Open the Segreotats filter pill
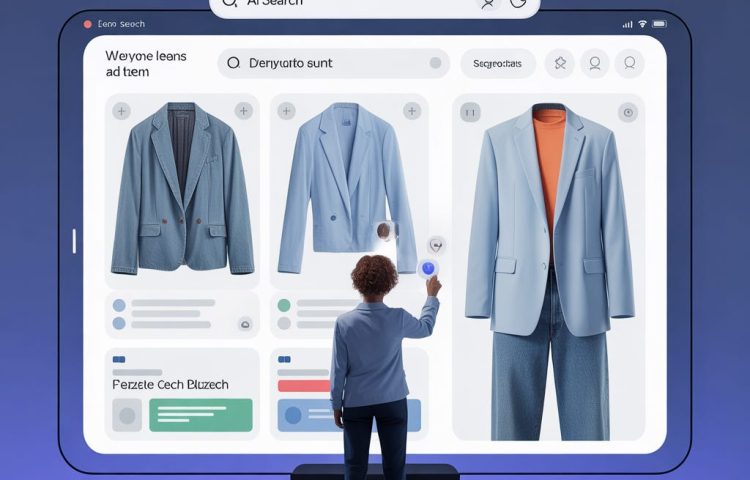Screen dimensions: 750x480 point(497,63)
